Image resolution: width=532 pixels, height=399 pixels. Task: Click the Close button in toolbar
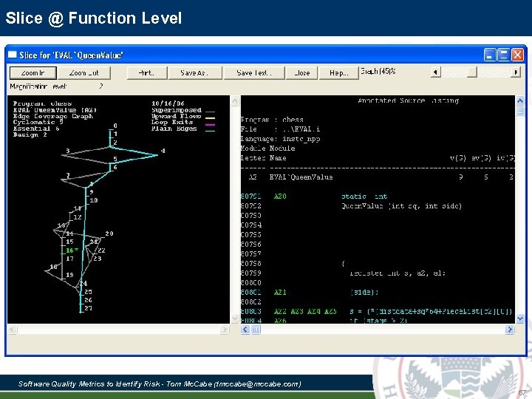(x=302, y=72)
